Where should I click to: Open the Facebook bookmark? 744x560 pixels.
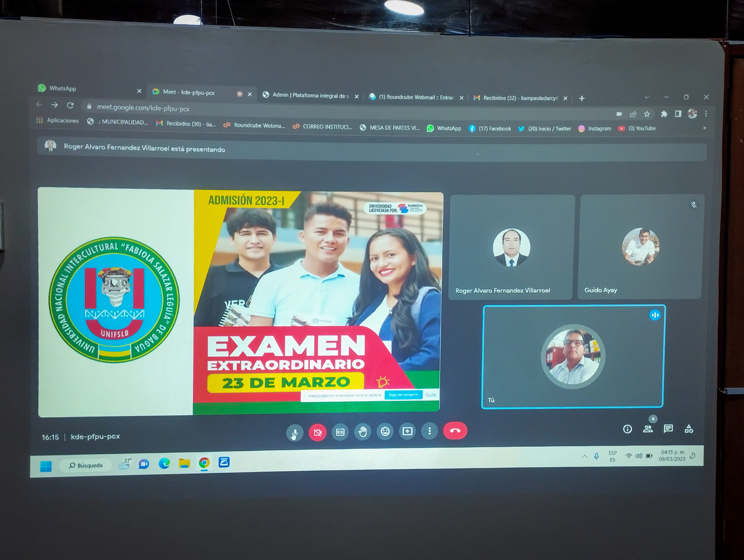pyautogui.click(x=490, y=129)
